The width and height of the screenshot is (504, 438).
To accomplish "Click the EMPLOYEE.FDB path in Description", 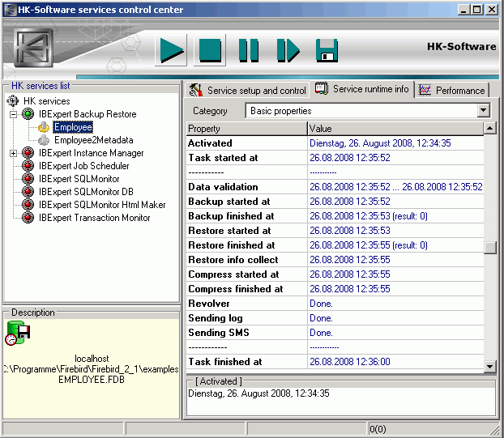I will point(92,380).
